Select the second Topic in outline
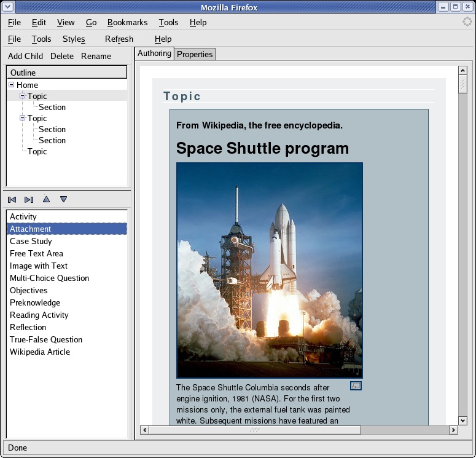Viewport: 476px width, 458px height. pos(37,118)
